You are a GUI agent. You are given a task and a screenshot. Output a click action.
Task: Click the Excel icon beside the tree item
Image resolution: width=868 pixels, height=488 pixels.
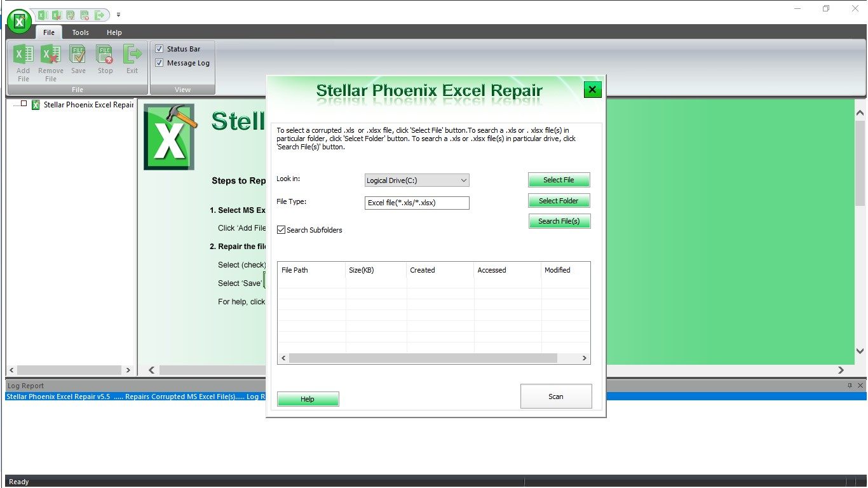pos(36,105)
